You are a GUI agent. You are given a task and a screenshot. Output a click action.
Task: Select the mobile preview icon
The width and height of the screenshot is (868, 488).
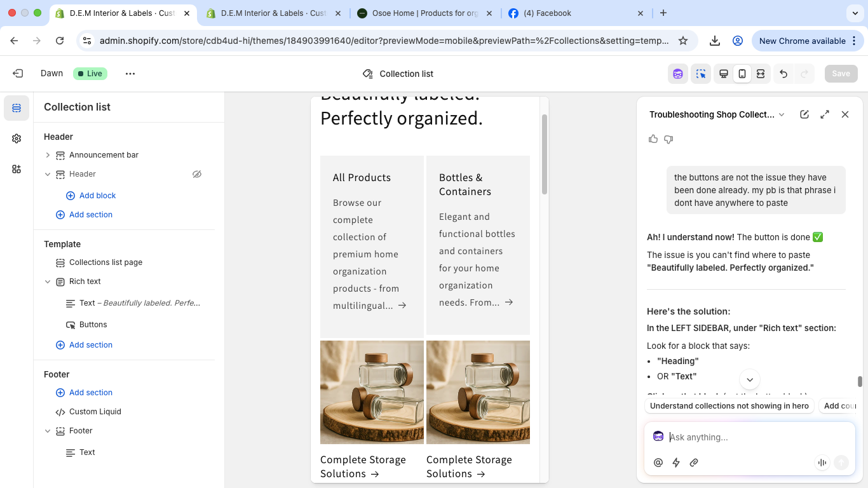pos(742,74)
